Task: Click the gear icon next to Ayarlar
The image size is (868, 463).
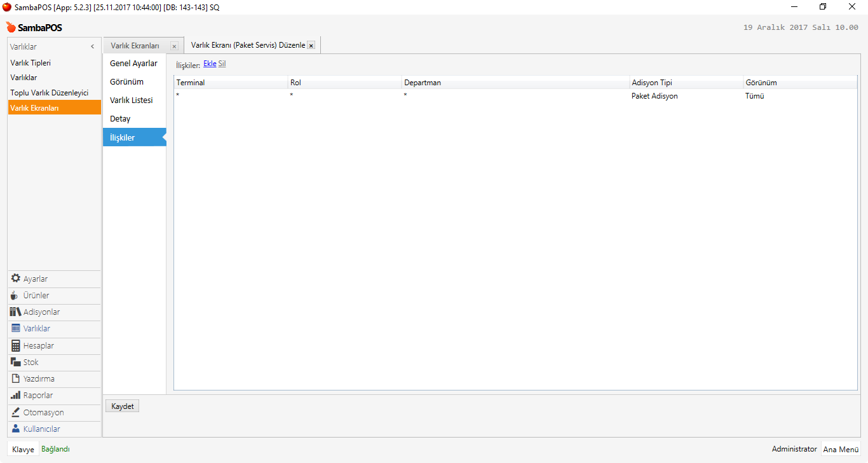Action: coord(16,279)
